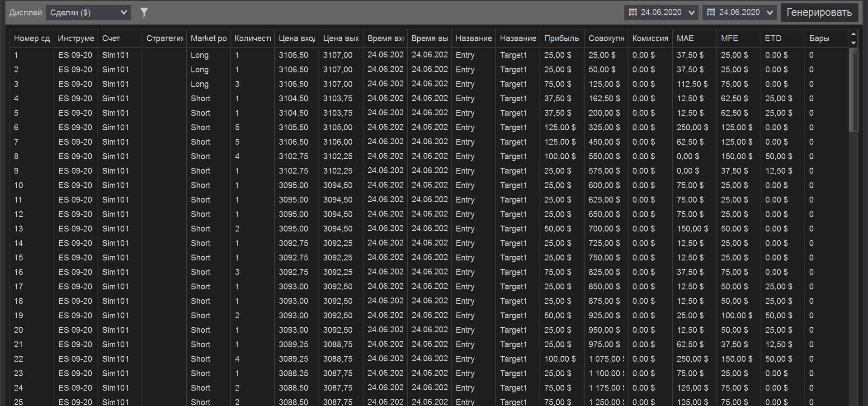The height and width of the screenshot is (406, 868).
Task: Click the scroll down arrow of the table
Action: coord(854,43)
